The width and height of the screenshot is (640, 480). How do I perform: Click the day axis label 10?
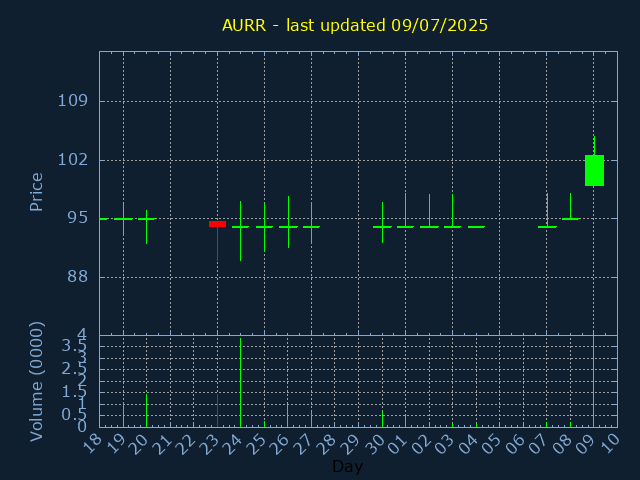coord(609,443)
